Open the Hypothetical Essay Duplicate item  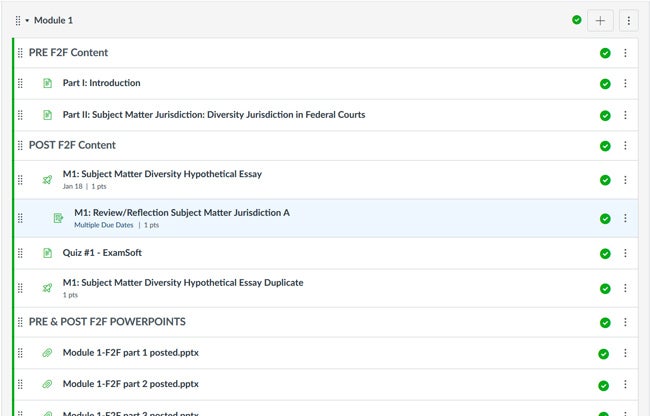click(183, 283)
